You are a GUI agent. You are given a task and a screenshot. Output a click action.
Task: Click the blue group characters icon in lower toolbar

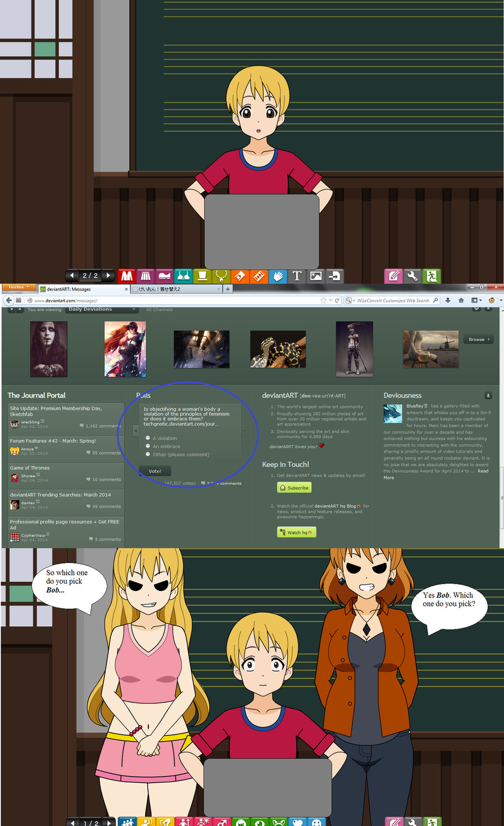127,822
